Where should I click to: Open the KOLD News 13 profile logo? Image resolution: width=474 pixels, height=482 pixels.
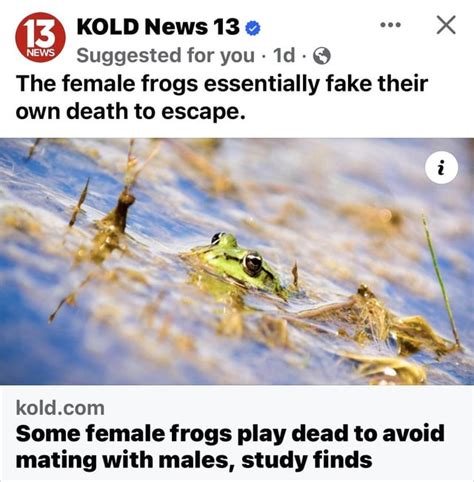40,37
